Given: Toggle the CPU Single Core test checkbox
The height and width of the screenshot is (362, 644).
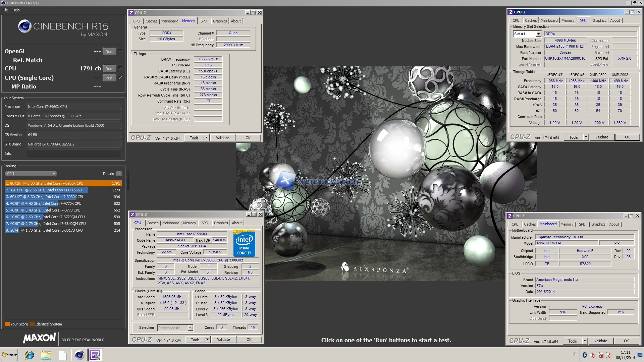Looking at the screenshot, I should pos(119,78).
